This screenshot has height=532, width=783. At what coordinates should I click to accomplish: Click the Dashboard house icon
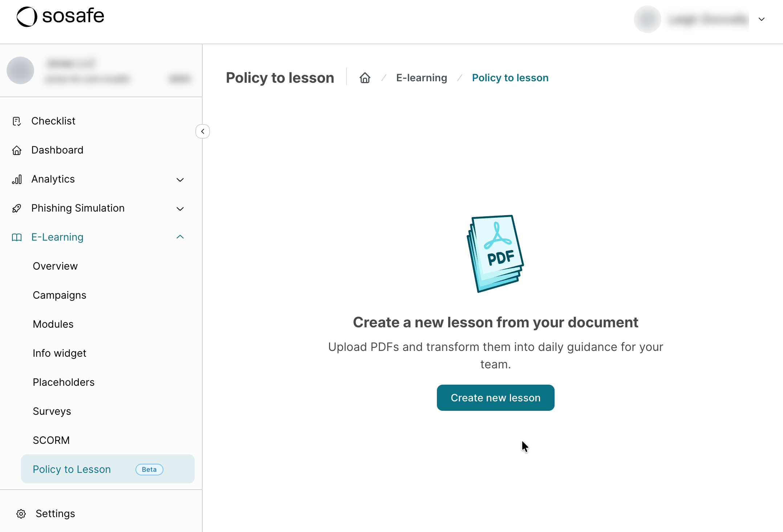17,150
